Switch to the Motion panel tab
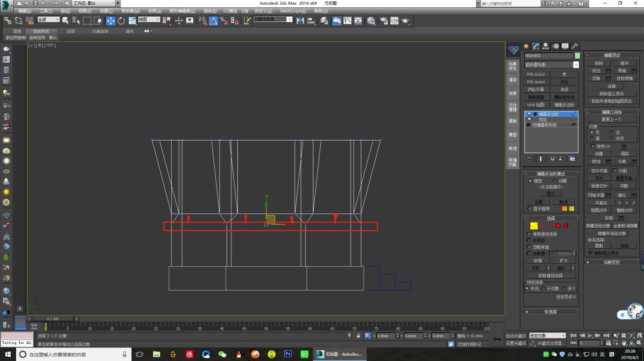The height and width of the screenshot is (361, 644). [x=555, y=46]
